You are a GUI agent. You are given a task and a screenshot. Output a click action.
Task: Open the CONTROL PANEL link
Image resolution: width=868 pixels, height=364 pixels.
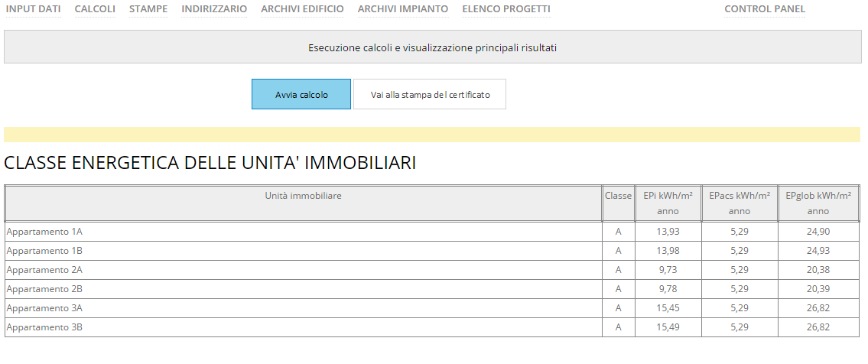pyautogui.click(x=765, y=9)
